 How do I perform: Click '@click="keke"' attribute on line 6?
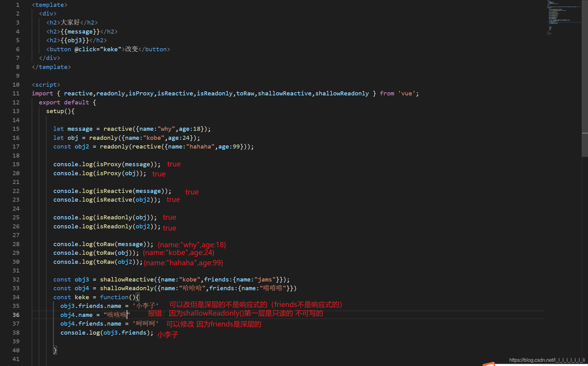click(x=98, y=49)
